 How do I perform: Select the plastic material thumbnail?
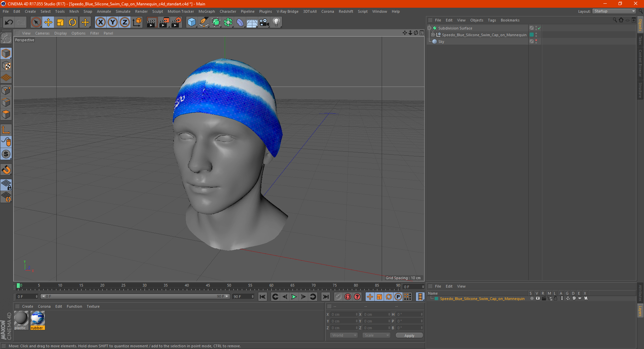tap(21, 318)
